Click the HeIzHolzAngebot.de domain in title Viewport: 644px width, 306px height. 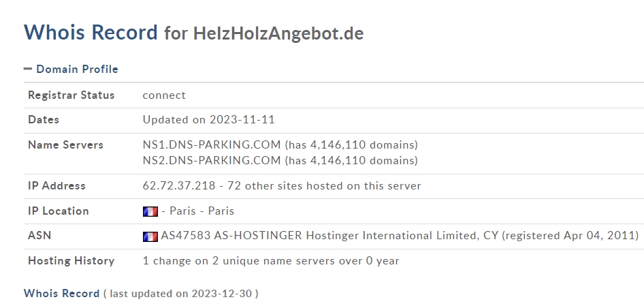pos(278,33)
